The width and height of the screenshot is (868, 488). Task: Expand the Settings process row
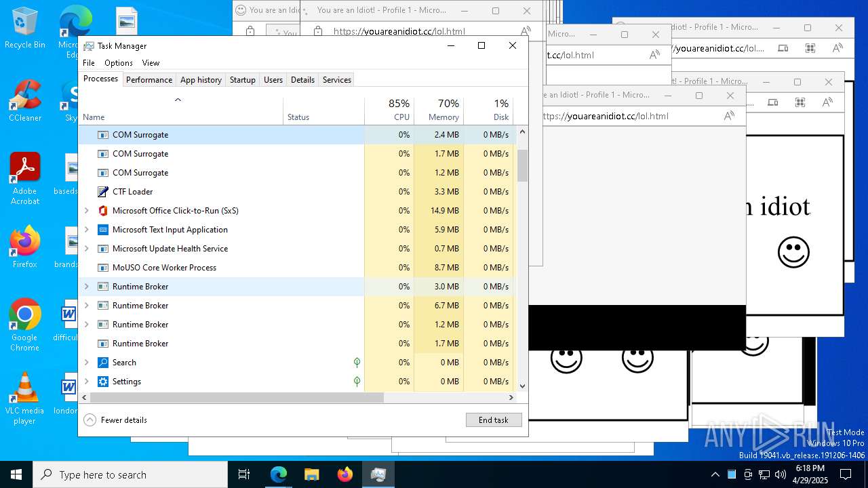coord(86,382)
